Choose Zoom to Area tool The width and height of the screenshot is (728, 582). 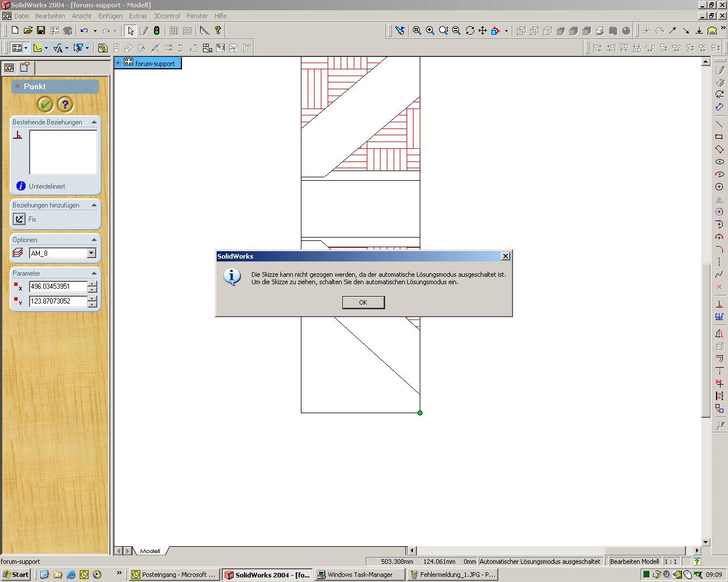tap(430, 31)
